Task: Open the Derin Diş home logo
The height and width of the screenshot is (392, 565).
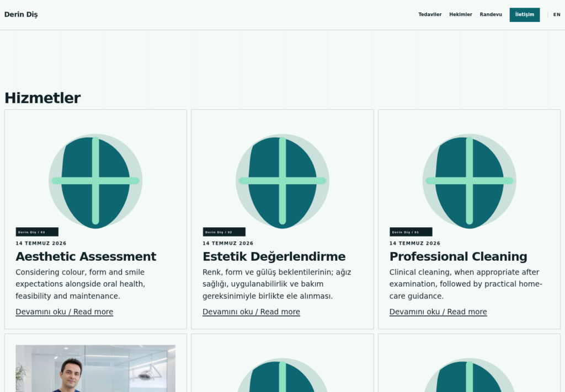Action: pyautogui.click(x=21, y=14)
